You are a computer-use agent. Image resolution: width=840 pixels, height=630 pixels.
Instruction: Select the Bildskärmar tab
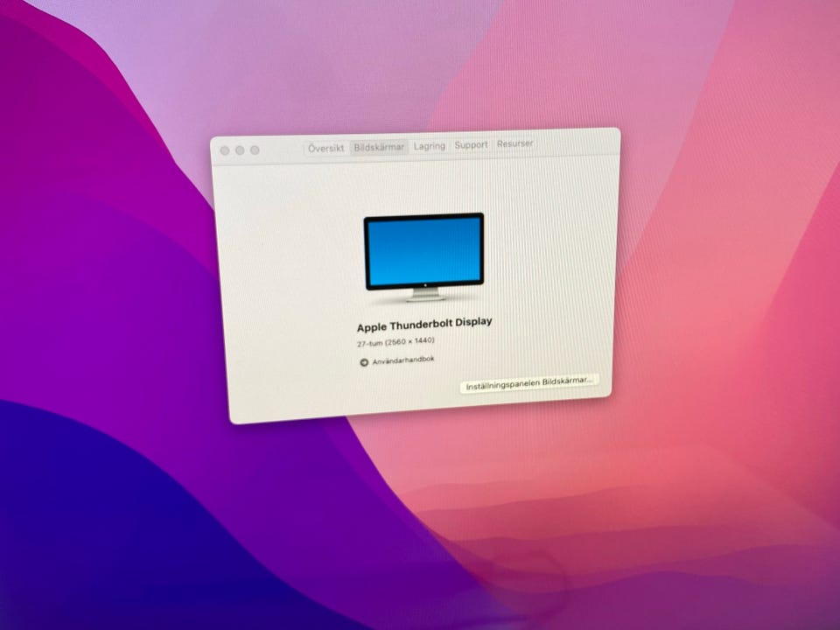tap(379, 147)
